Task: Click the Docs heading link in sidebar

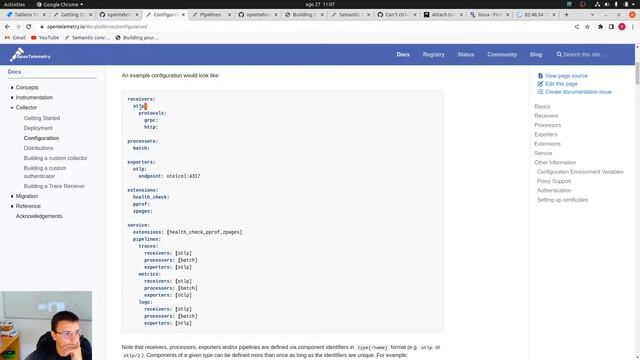Action: pyautogui.click(x=14, y=71)
